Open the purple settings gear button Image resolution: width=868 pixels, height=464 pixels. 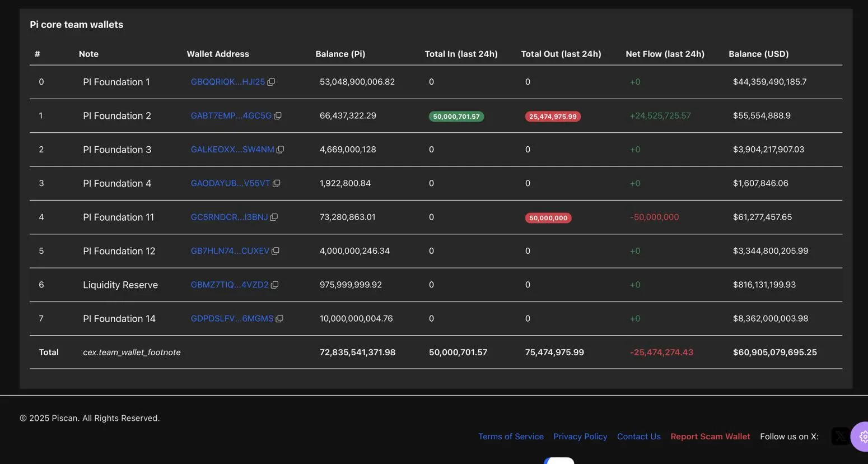(861, 437)
